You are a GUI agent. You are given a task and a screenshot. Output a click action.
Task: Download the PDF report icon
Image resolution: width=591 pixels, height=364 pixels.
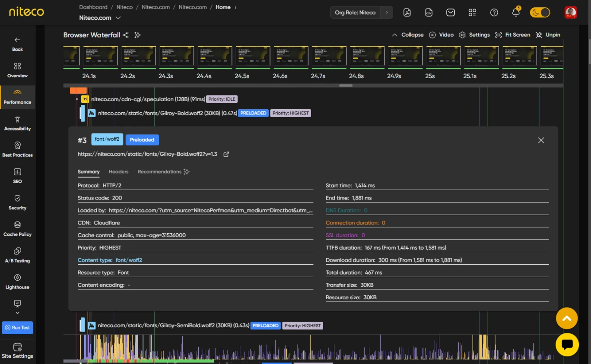(407, 13)
